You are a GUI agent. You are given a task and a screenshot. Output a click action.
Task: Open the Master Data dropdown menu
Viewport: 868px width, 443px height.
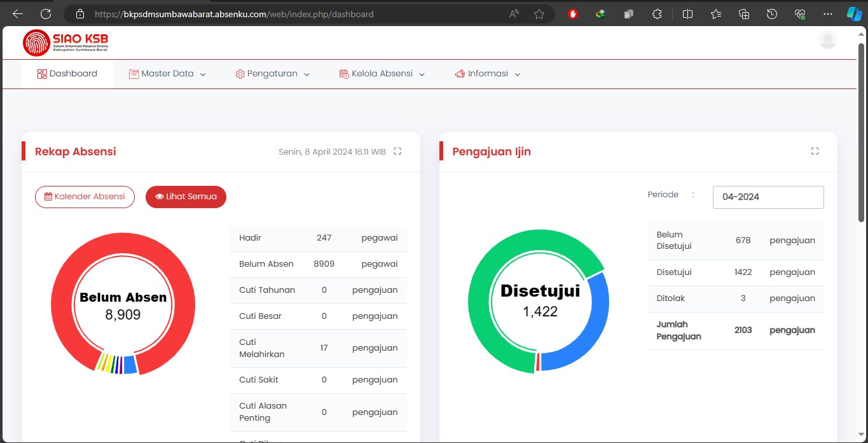point(167,74)
